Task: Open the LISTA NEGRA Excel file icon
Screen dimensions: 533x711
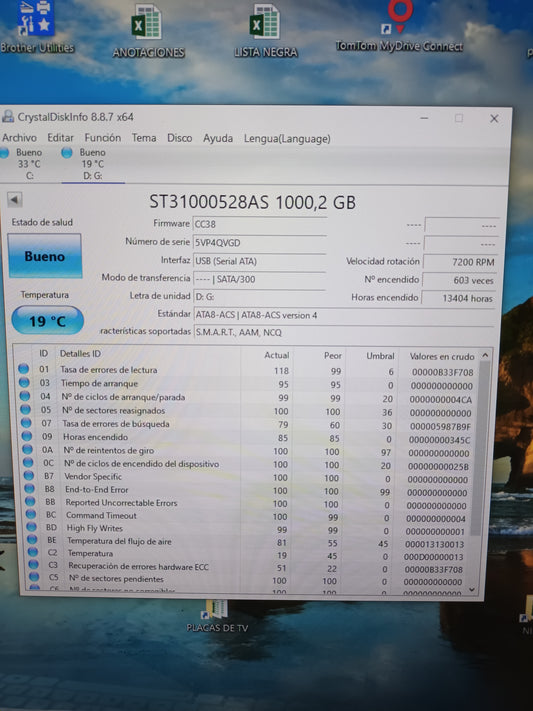Action: pyautogui.click(x=266, y=31)
